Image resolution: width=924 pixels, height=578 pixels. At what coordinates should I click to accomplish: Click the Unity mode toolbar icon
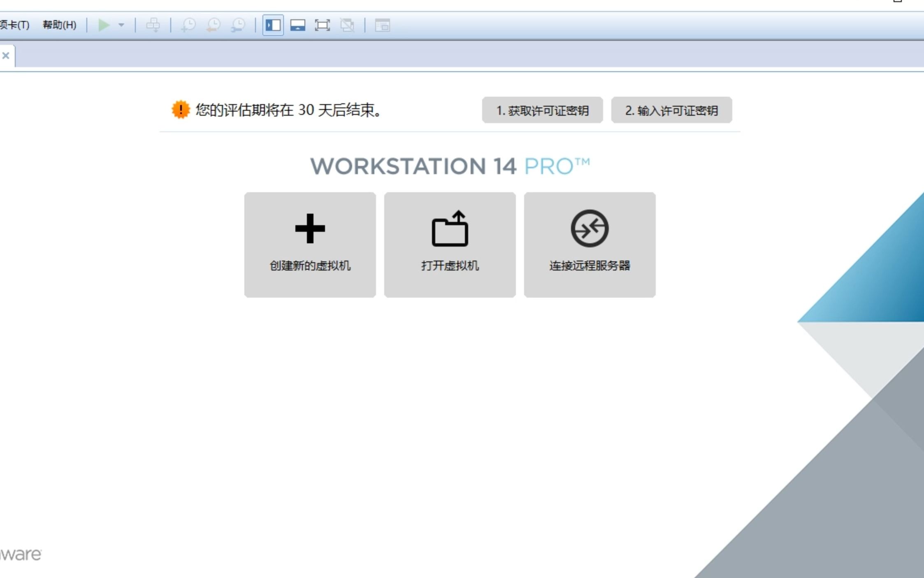click(347, 25)
